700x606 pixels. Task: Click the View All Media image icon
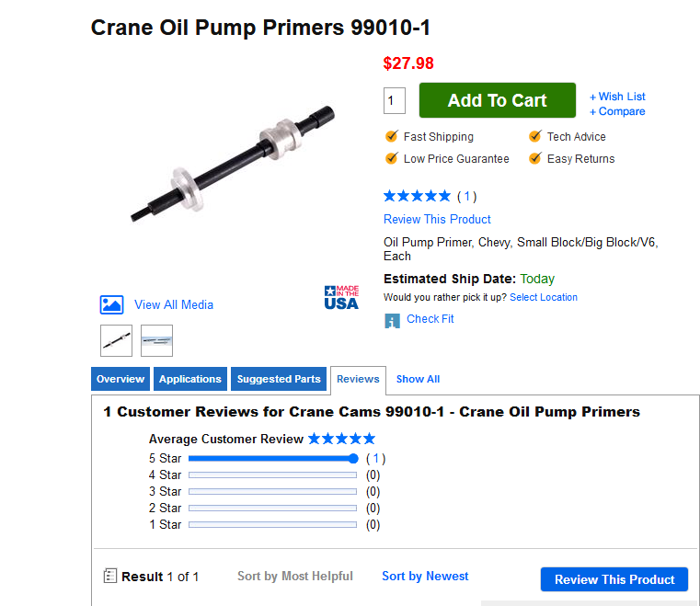[111, 305]
